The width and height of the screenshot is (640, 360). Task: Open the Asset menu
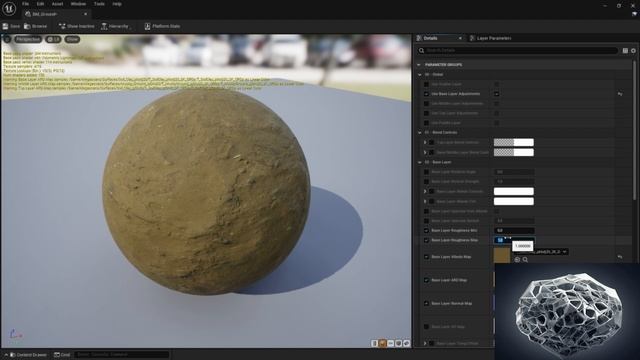[x=57, y=4]
